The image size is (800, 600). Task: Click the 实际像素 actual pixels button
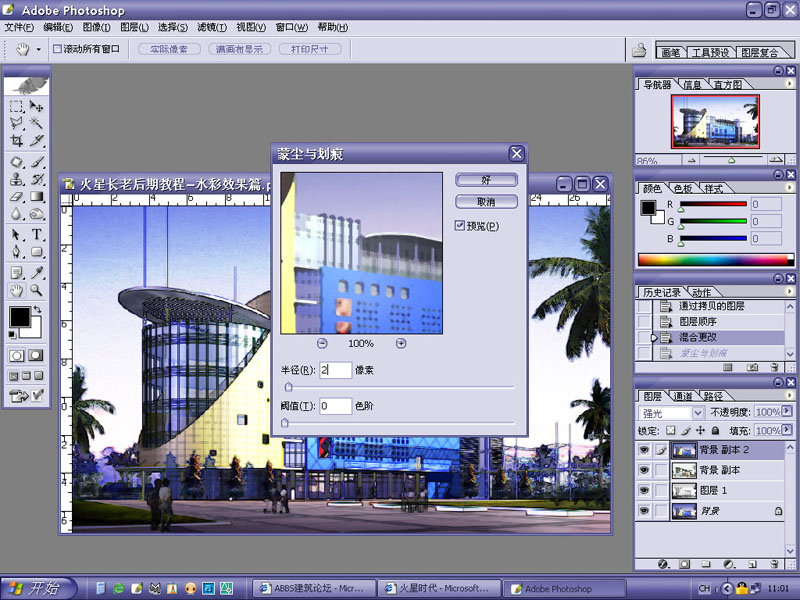169,49
